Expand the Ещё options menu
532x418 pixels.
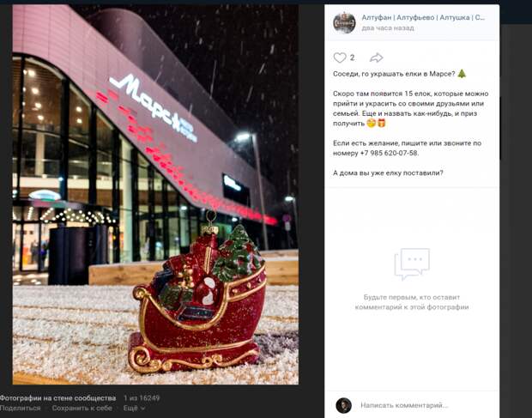[134, 409]
